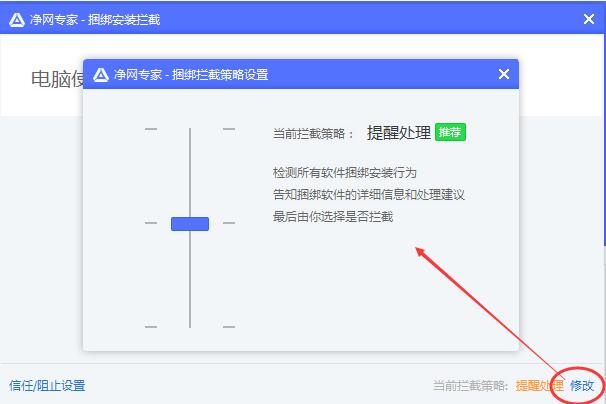The height and width of the screenshot is (404, 606).
Task: Click the 净网专家 logo in main window title
Action: click(16, 19)
